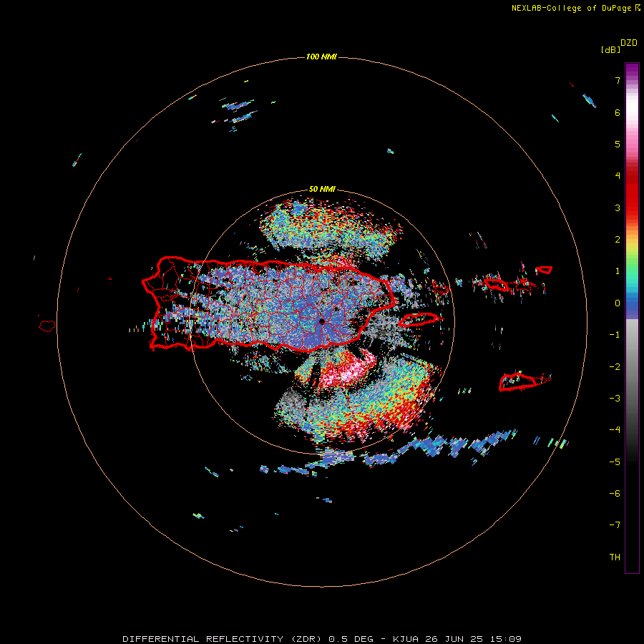Click the -5 tick label on the scale
This screenshot has height=644, width=644.
tap(615, 462)
